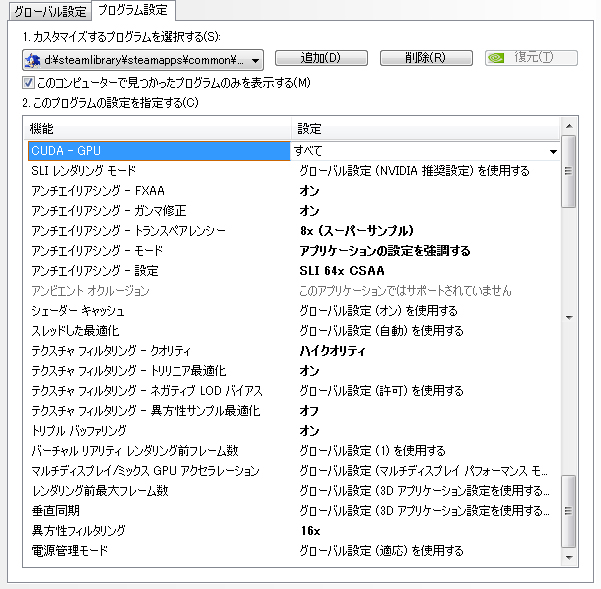Select the 垂直同期 feature row
This screenshot has width=601, height=589.
point(56,511)
